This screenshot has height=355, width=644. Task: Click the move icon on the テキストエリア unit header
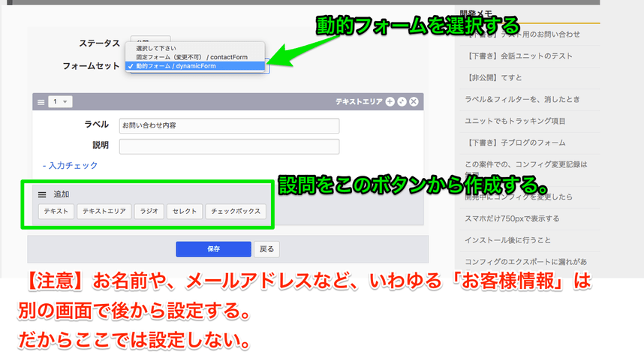pos(402,102)
